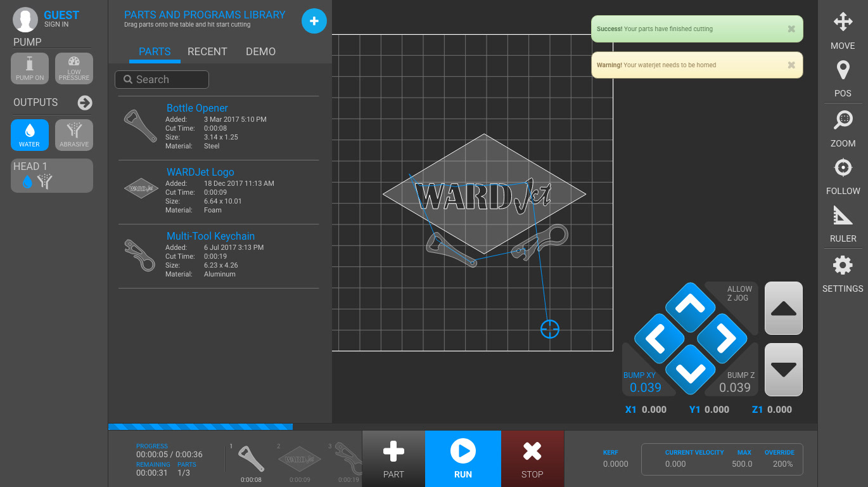
Task: Toggle the Pump On button
Action: (x=30, y=68)
